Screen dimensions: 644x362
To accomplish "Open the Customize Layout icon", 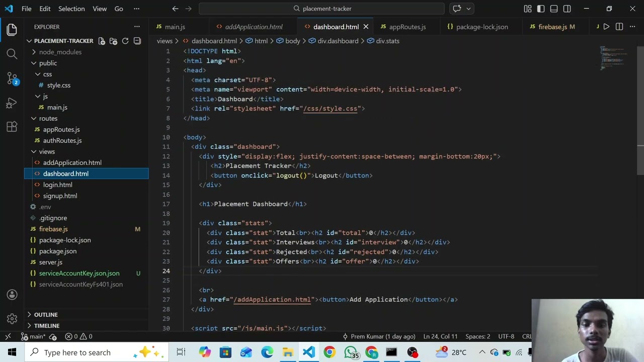I will tap(527, 9).
